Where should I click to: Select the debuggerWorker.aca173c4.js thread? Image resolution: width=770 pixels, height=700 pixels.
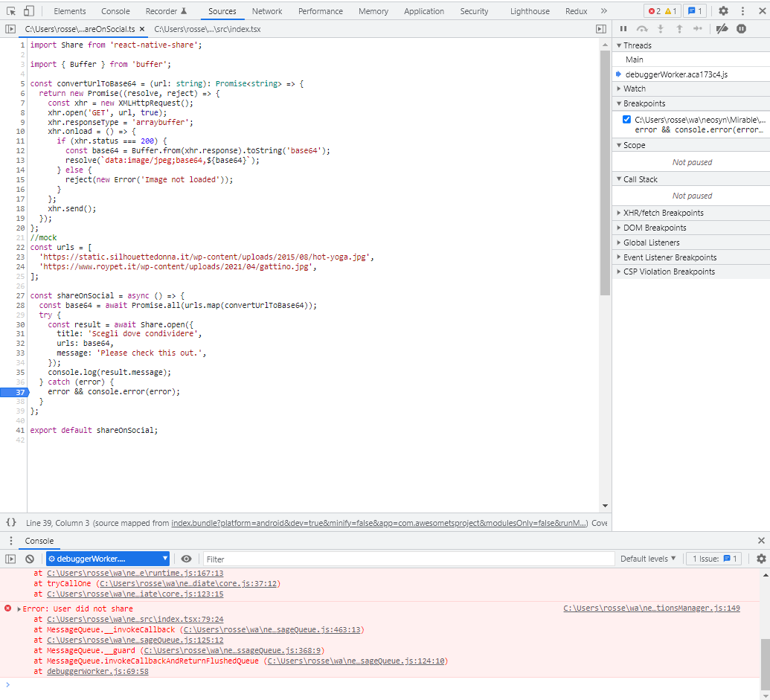coord(691,74)
